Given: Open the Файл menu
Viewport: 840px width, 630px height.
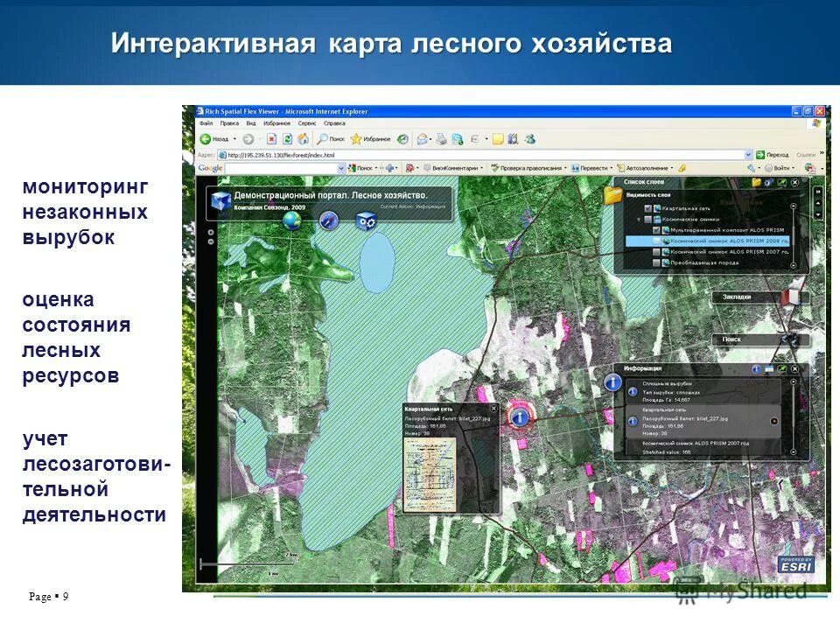Looking at the screenshot, I should [206, 123].
